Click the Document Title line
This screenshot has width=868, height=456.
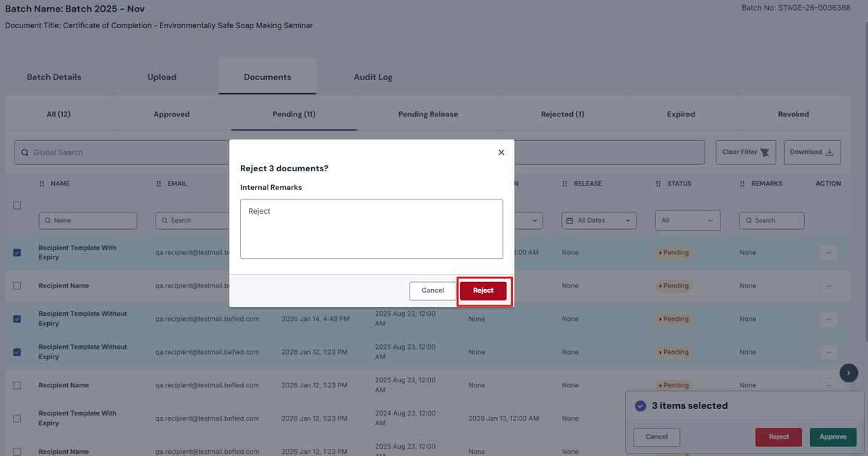click(159, 26)
